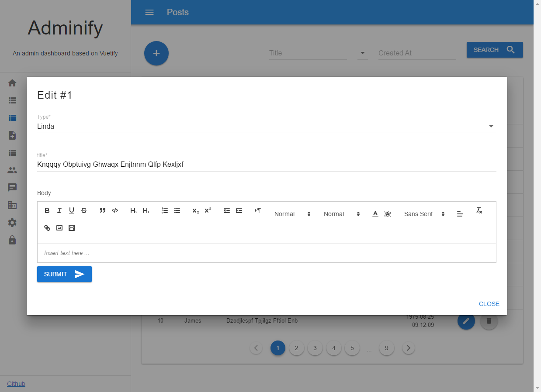This screenshot has height=392, width=541.
Task: Open the lock icon in the sidebar
Action: (12, 240)
